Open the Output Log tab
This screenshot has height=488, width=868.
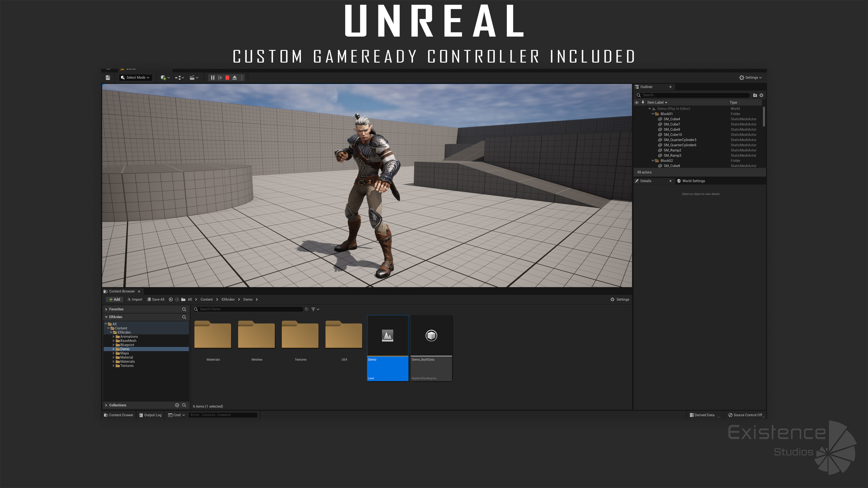(x=150, y=415)
